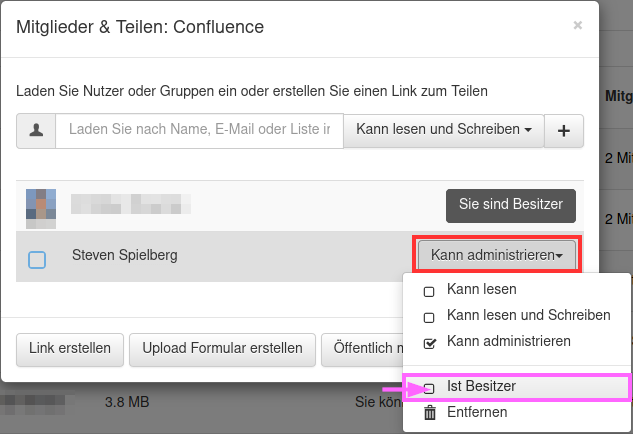Uncheck the Kann administrieren checkmark
This screenshot has height=434, width=633.
[x=430, y=343]
